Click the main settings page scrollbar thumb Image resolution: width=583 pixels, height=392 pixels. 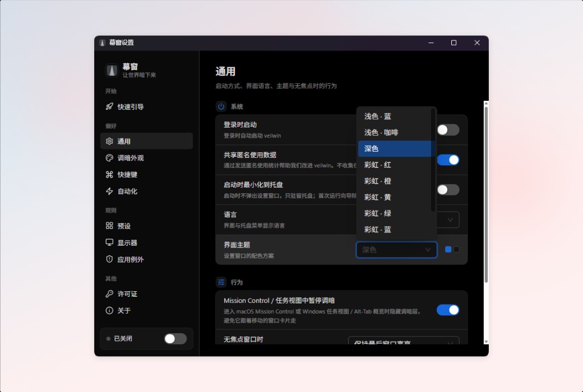click(x=486, y=195)
